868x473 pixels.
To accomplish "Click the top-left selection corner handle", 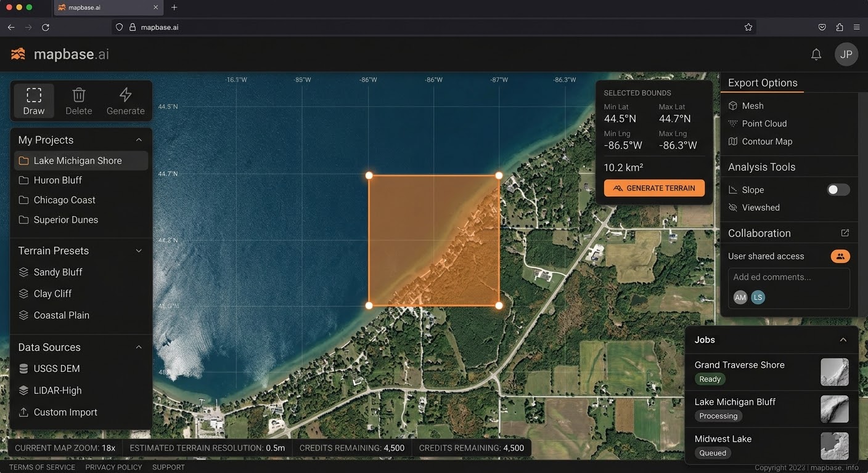I will [x=369, y=176].
